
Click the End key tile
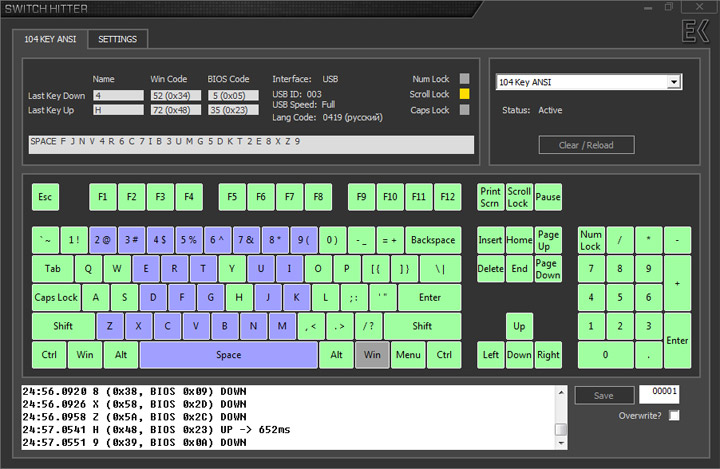tap(519, 269)
